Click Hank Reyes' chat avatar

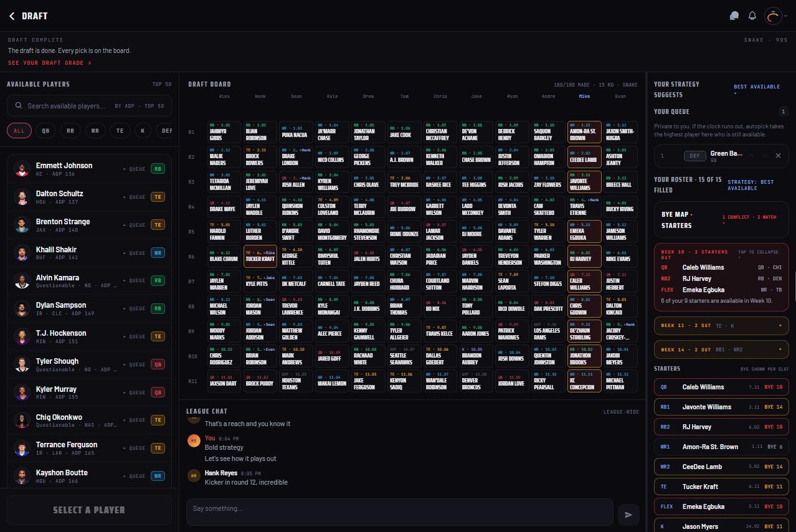[194, 475]
